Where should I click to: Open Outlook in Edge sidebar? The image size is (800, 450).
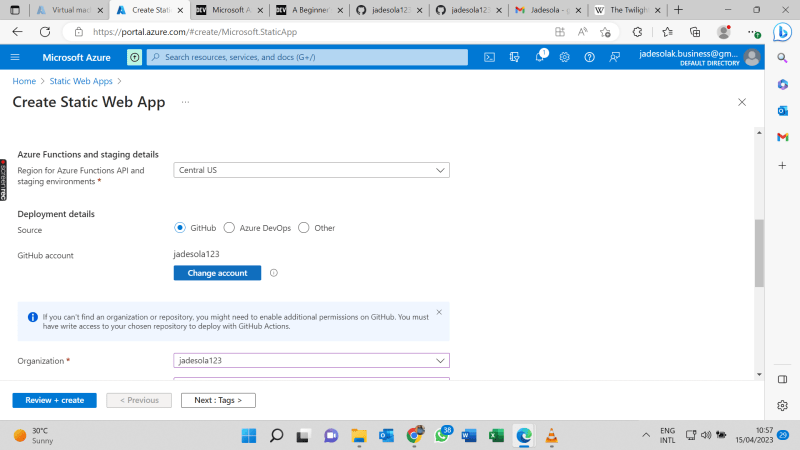click(x=783, y=111)
